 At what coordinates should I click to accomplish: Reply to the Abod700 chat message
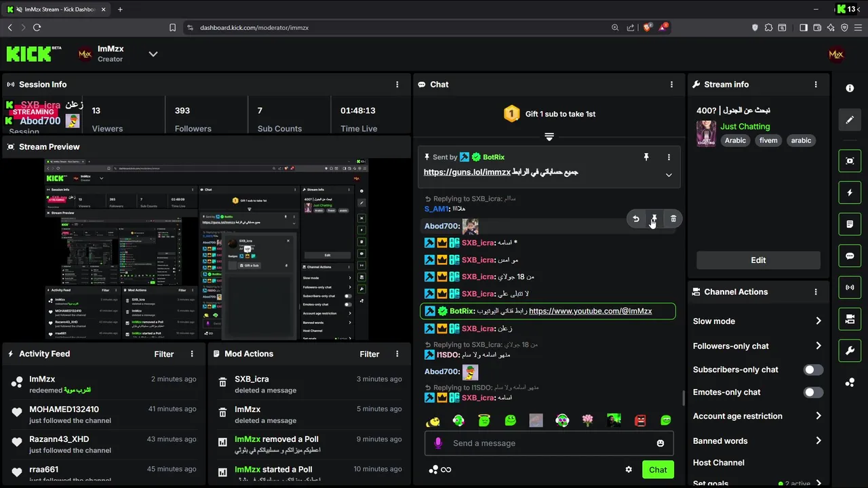636,219
